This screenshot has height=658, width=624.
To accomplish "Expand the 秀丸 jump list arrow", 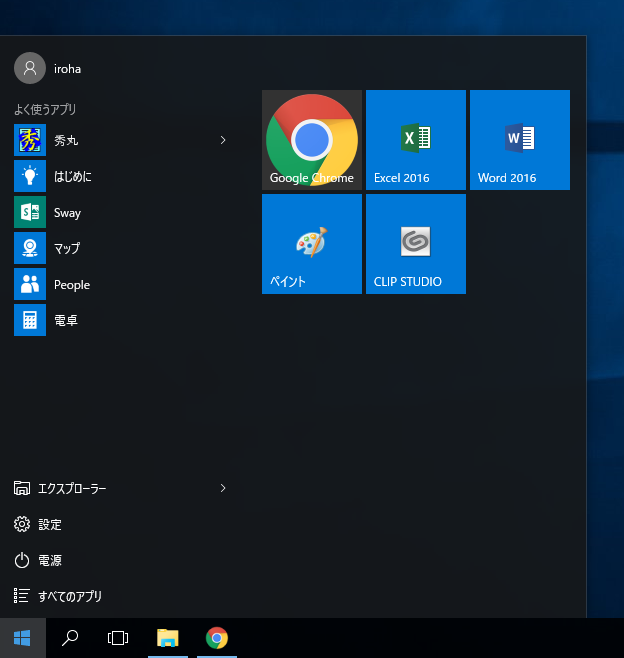I will [223, 141].
